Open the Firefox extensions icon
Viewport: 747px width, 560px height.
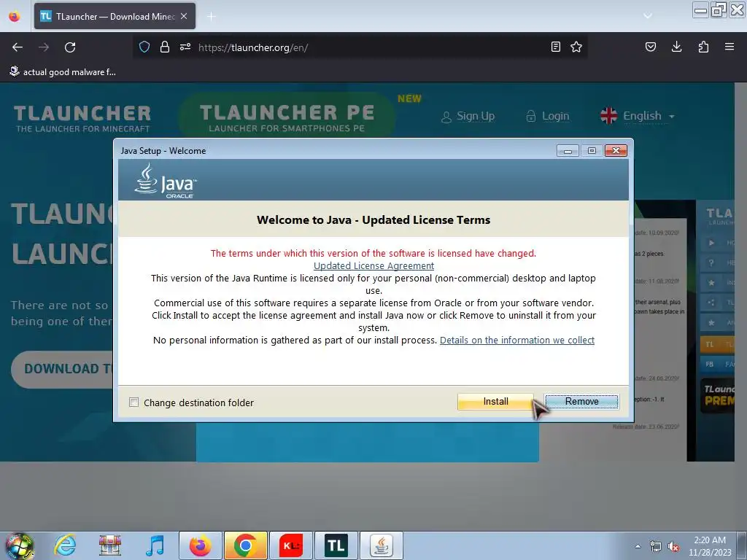pyautogui.click(x=703, y=47)
